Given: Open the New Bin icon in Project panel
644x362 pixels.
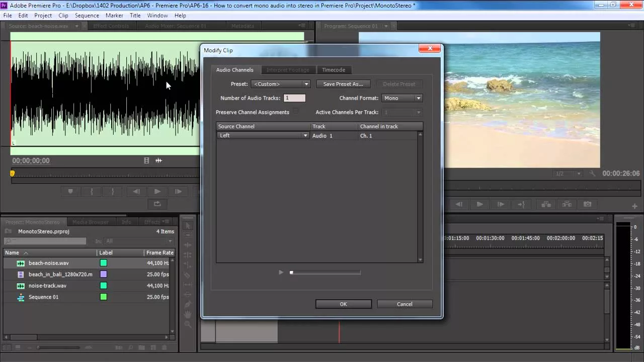Looking at the screenshot, I should 142,347.
